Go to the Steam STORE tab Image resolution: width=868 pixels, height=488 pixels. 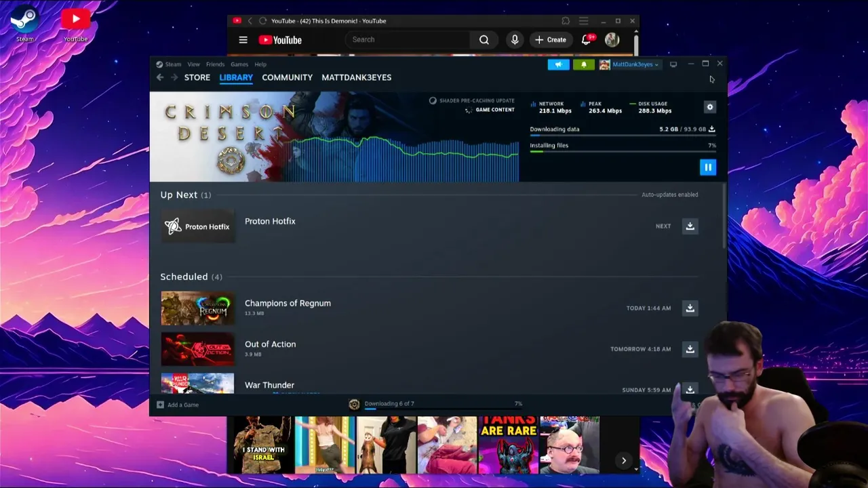tap(197, 77)
